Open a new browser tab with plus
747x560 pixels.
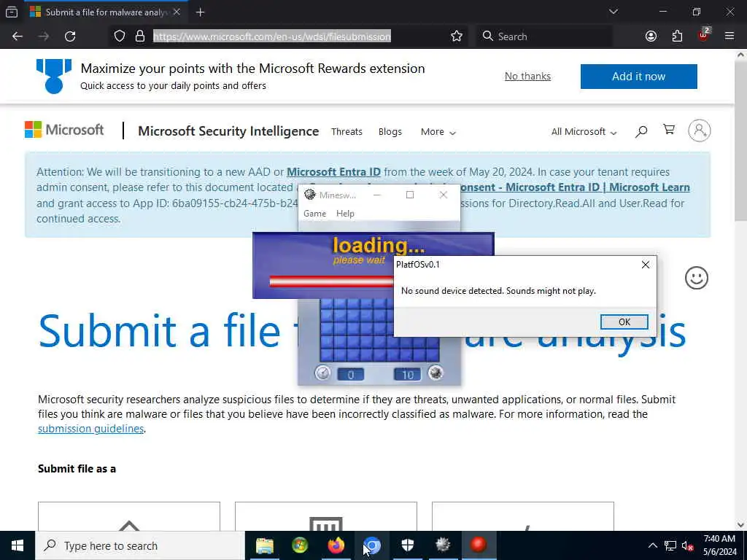pos(200,12)
